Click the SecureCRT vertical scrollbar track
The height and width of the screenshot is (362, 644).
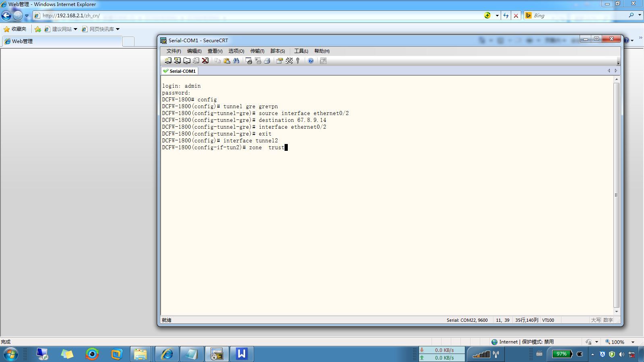616,195
